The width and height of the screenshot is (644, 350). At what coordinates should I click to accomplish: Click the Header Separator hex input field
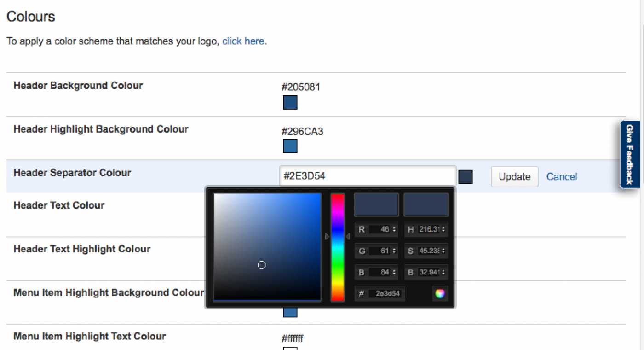(x=367, y=176)
